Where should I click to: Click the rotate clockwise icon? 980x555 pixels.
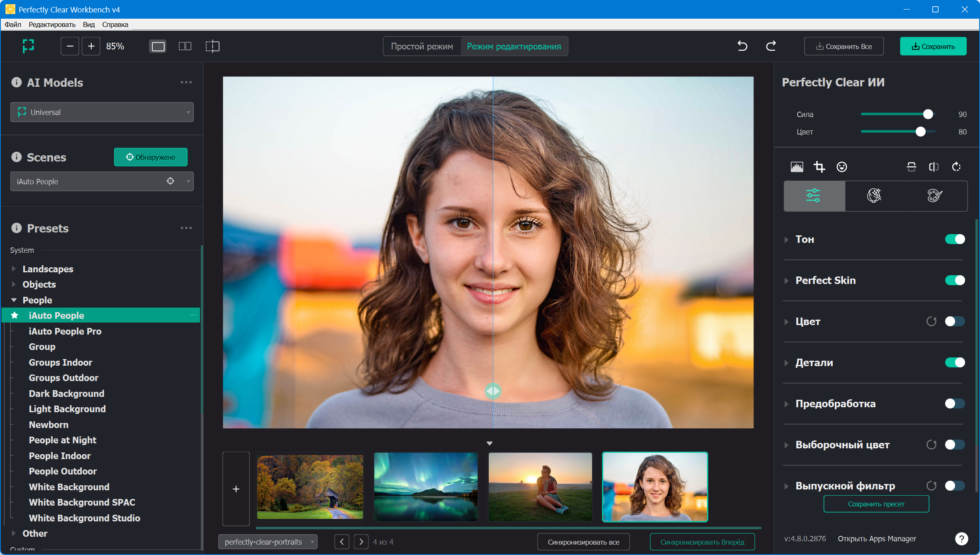(x=956, y=167)
